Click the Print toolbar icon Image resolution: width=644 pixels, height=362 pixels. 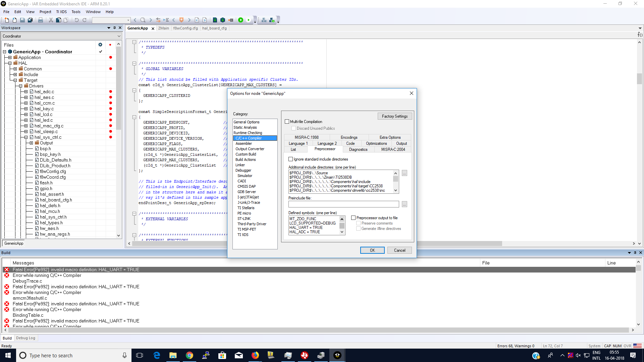click(x=41, y=20)
